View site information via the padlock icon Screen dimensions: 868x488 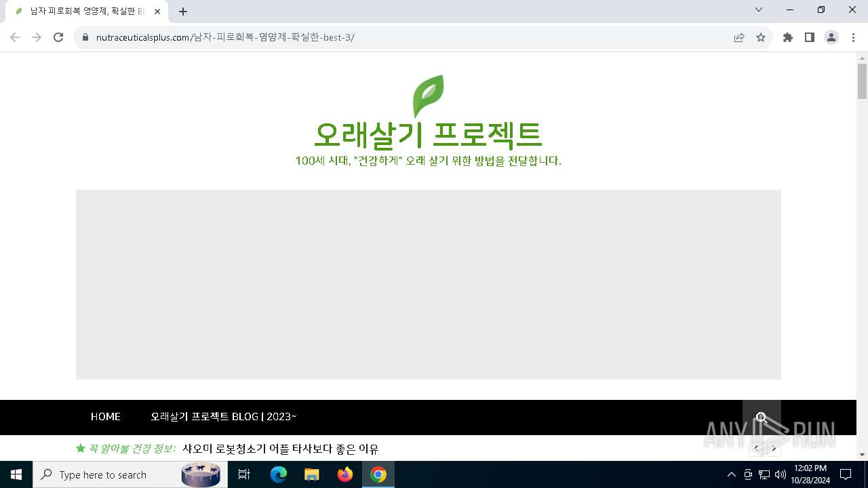tap(85, 37)
